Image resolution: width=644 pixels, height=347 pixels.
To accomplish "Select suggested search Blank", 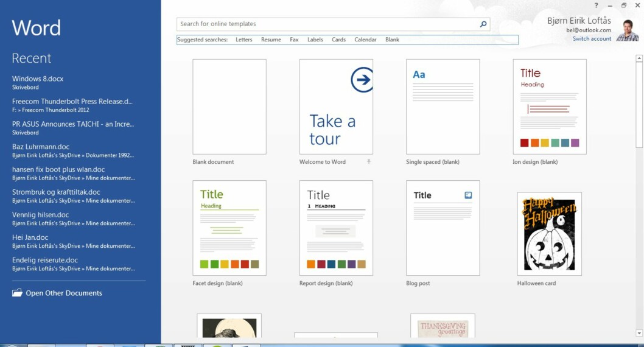I will pos(392,40).
